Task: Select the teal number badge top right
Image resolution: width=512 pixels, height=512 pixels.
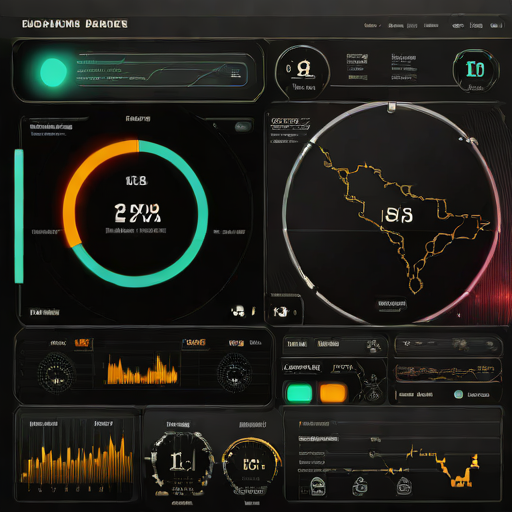Action: (476, 70)
